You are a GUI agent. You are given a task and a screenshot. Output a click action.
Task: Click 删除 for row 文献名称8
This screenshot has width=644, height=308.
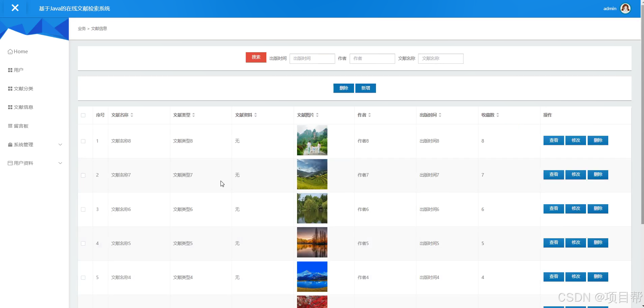pos(598,140)
